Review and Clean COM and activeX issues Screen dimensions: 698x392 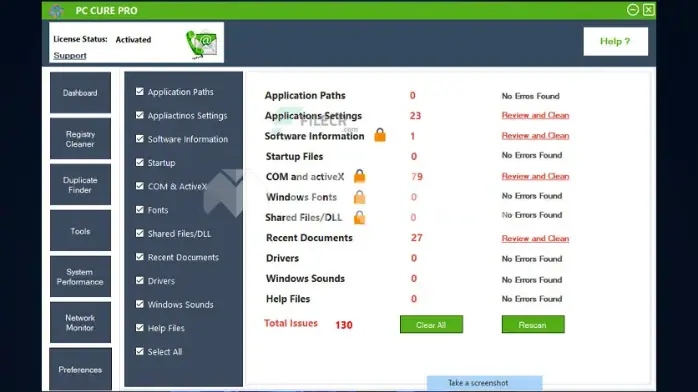click(x=535, y=176)
